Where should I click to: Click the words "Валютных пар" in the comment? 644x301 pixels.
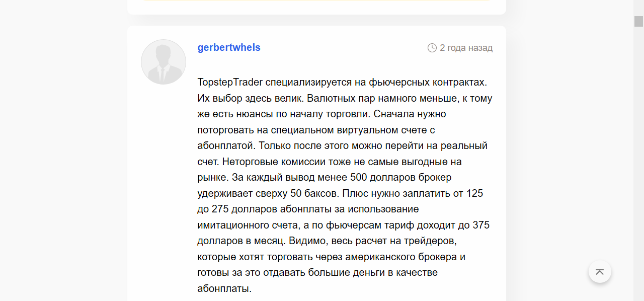coord(334,98)
